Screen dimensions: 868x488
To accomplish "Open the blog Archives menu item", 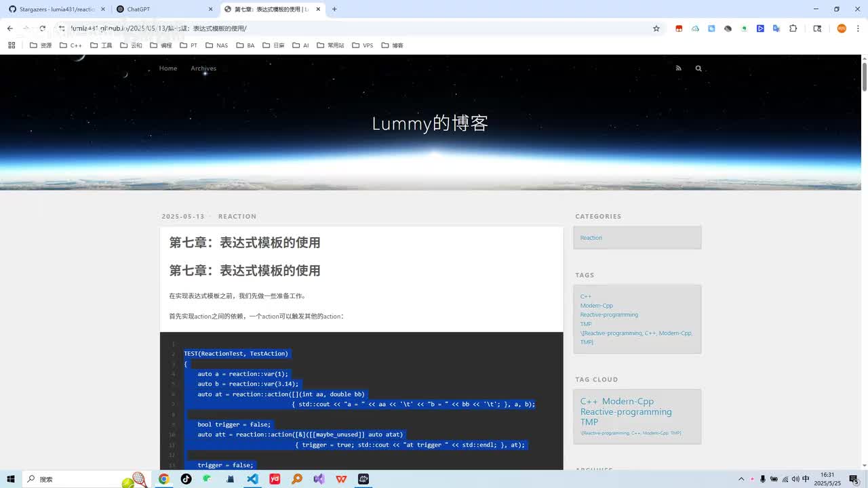I will click(203, 68).
